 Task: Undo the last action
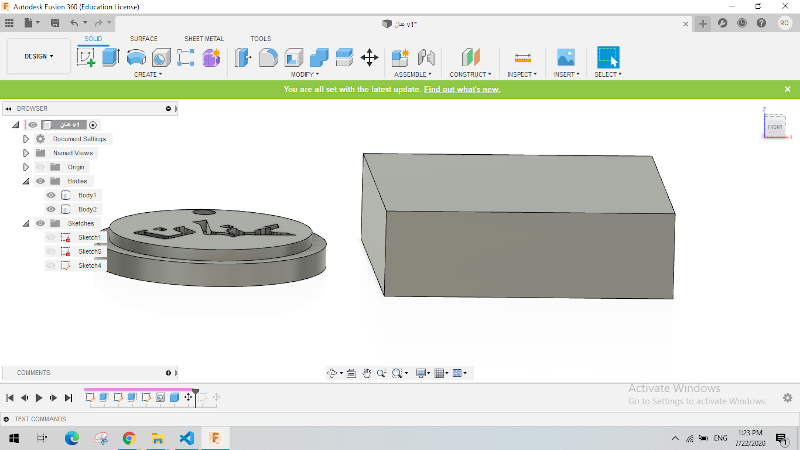[74, 23]
